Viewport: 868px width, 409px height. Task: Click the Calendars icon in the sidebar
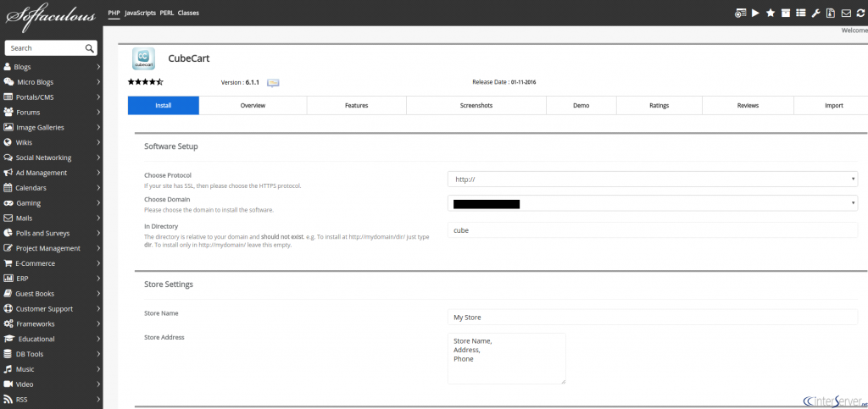pyautogui.click(x=8, y=187)
